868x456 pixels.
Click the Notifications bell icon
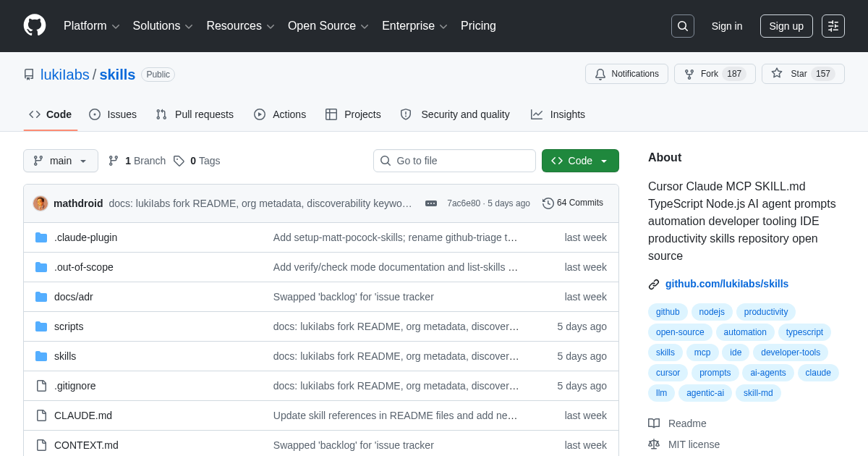click(x=600, y=74)
